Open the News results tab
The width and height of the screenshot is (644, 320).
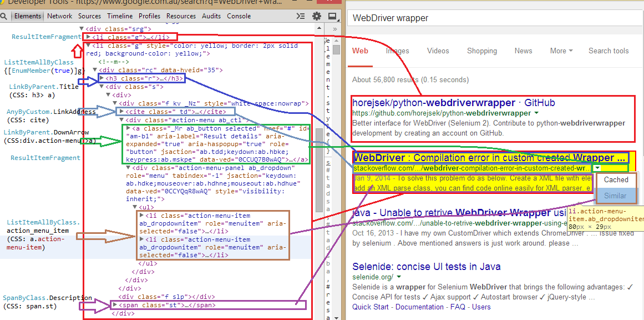523,51
